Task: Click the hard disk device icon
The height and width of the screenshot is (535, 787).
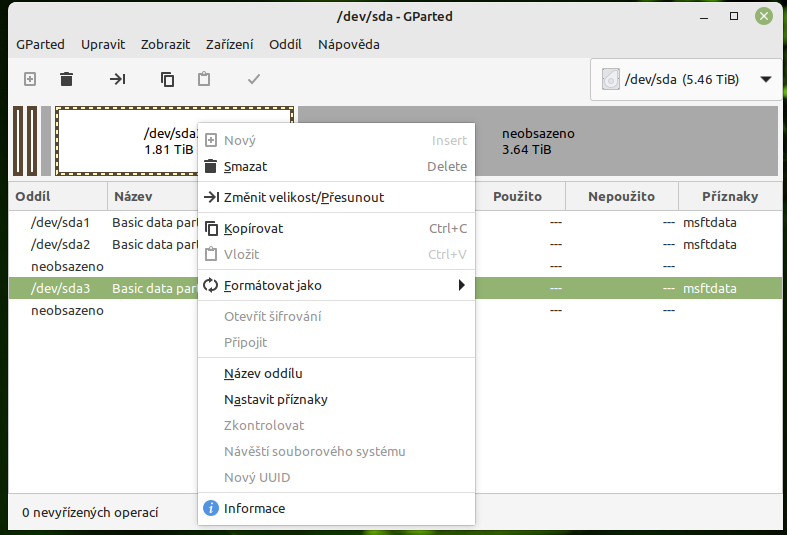Action: point(609,80)
